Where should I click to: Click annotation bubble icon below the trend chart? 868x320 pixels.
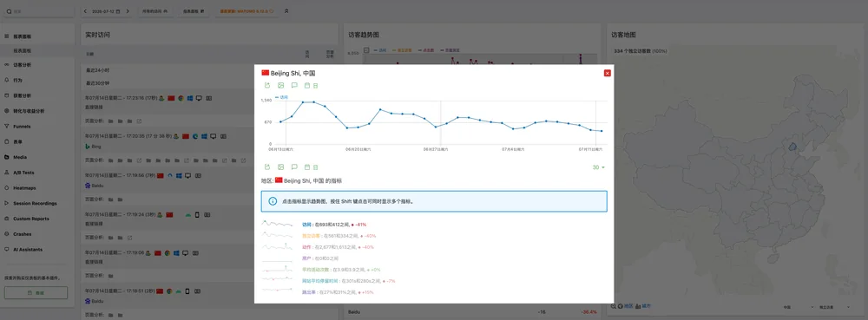point(294,167)
